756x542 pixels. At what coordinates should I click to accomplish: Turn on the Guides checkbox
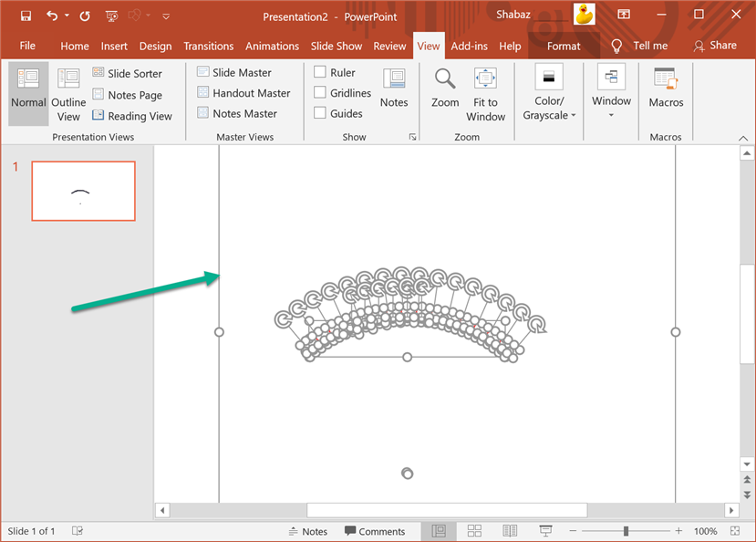click(320, 113)
